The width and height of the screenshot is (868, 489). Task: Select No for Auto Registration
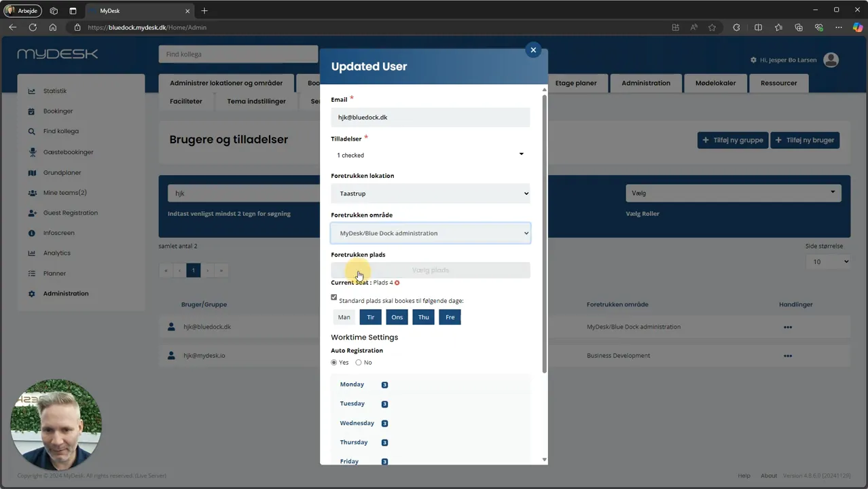pos(359,363)
